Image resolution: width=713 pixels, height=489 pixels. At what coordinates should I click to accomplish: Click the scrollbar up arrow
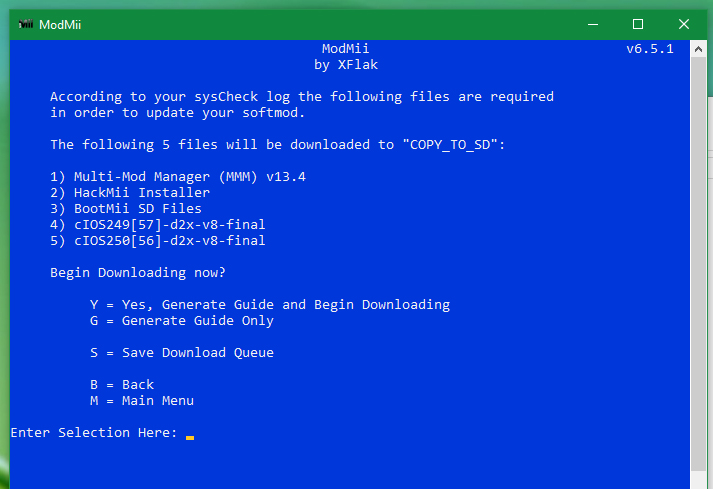point(698,49)
